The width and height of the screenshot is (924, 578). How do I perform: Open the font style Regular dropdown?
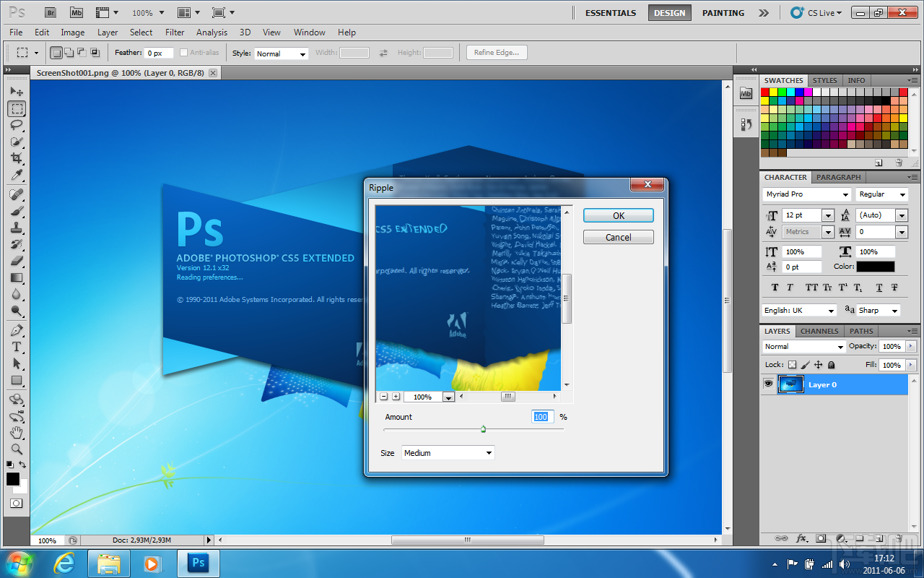click(882, 194)
